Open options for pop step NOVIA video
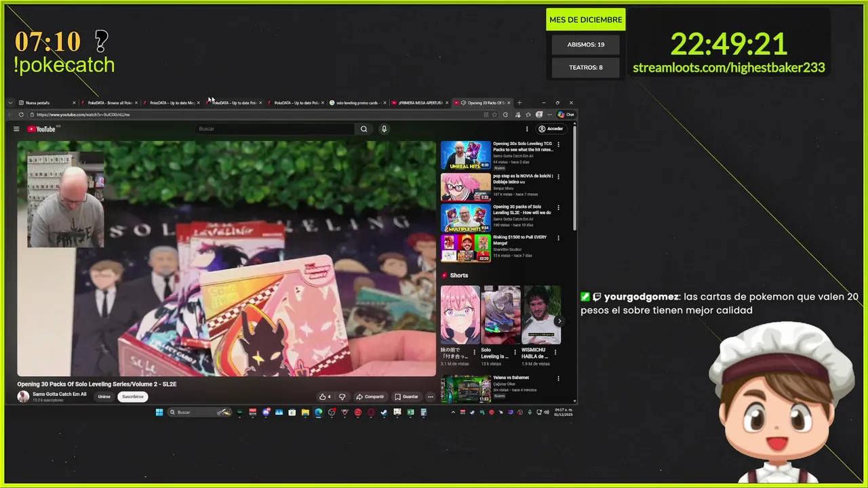The image size is (868, 488). [x=559, y=176]
